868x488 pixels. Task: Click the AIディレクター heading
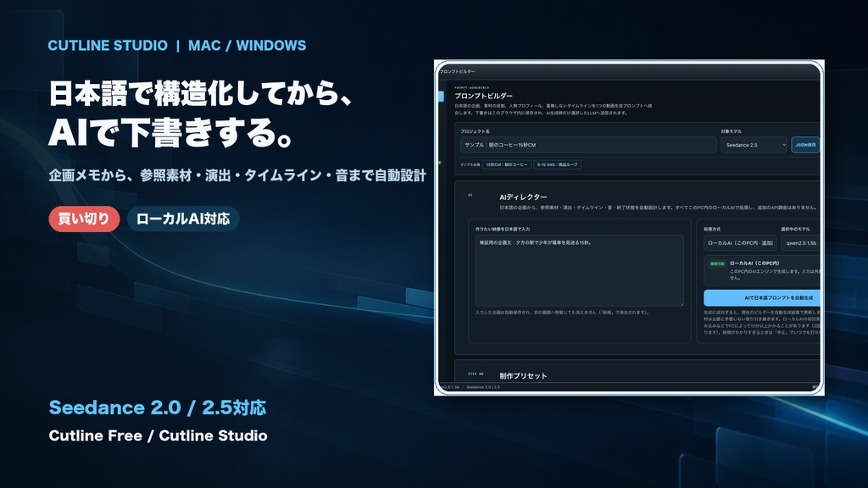(523, 197)
